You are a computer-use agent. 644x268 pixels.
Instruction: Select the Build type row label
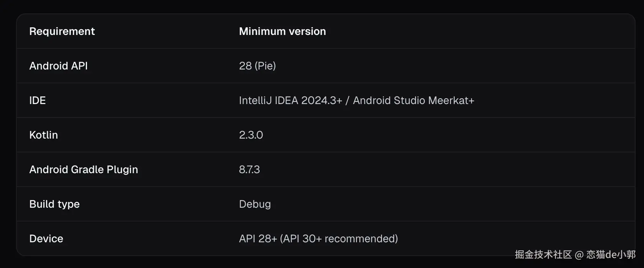[54, 204]
